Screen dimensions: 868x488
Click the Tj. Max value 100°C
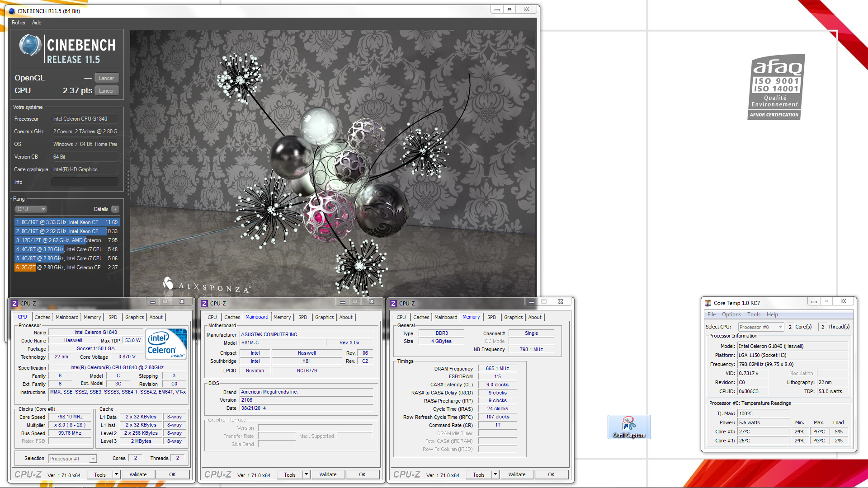(764, 413)
